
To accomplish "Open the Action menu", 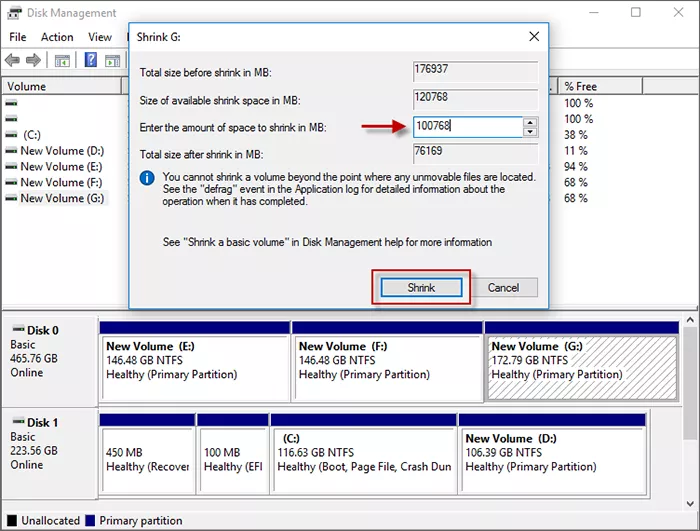I will (57, 37).
